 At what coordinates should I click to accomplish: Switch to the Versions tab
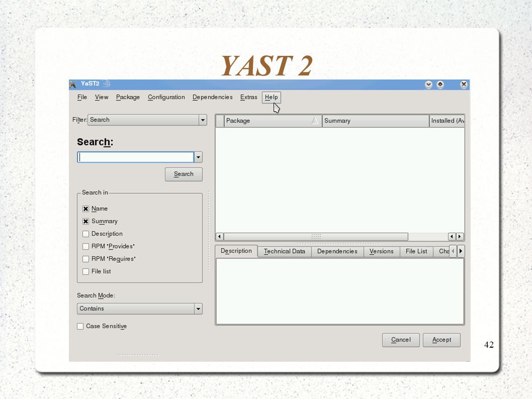pyautogui.click(x=381, y=252)
